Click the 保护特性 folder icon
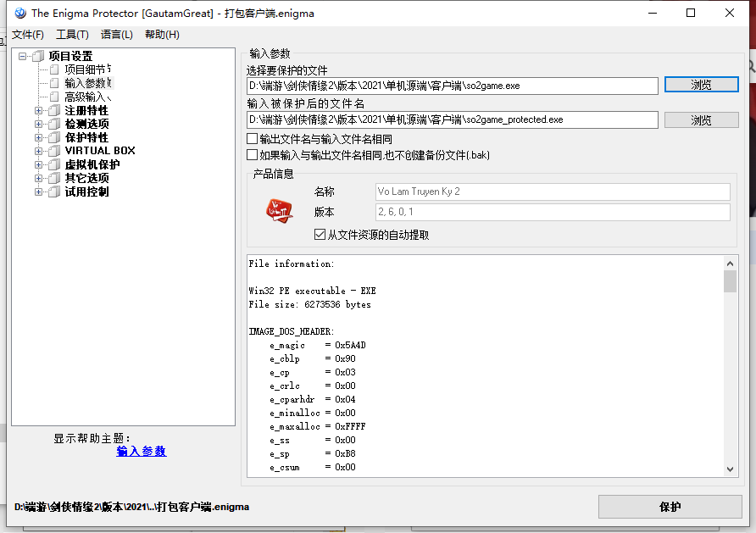Image resolution: width=756 pixels, height=533 pixels. point(54,137)
